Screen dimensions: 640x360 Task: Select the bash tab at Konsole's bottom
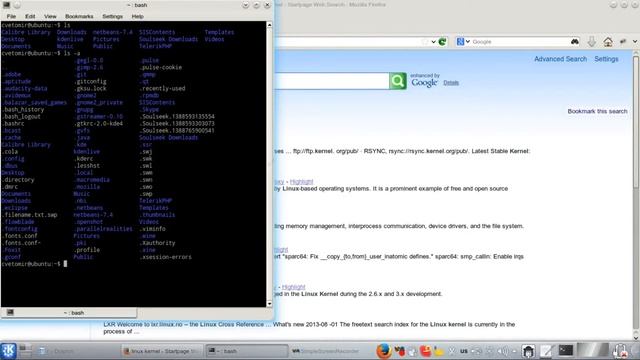[69, 313]
